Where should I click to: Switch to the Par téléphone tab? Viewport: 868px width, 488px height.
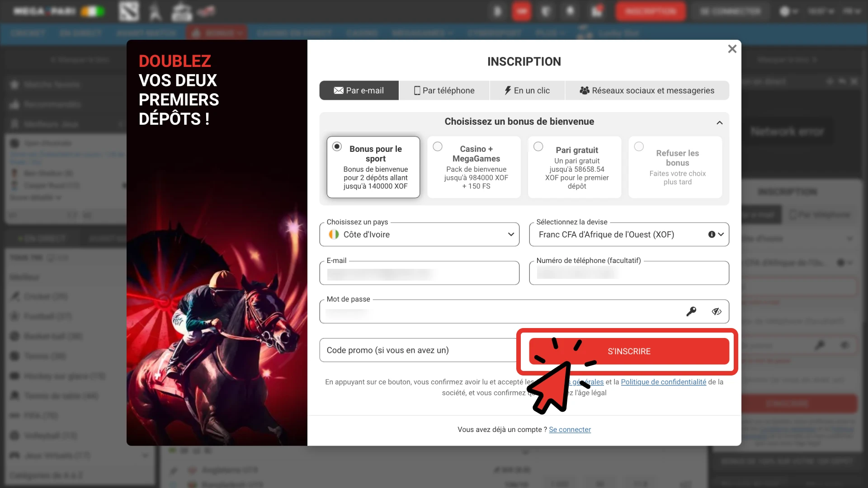tap(444, 90)
